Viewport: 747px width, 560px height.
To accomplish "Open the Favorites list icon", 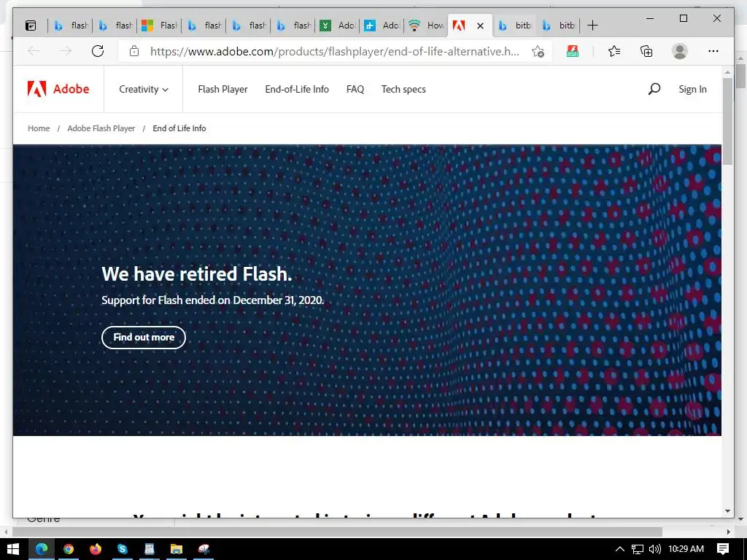I will pyautogui.click(x=614, y=51).
